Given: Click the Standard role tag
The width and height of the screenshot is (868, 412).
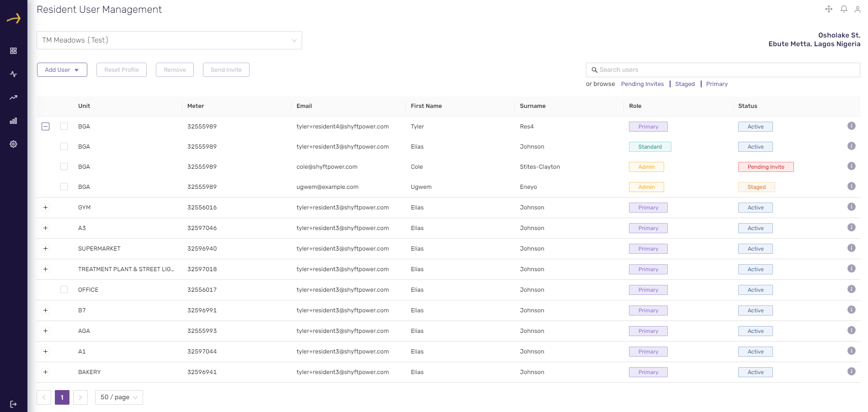Looking at the screenshot, I should pyautogui.click(x=650, y=147).
